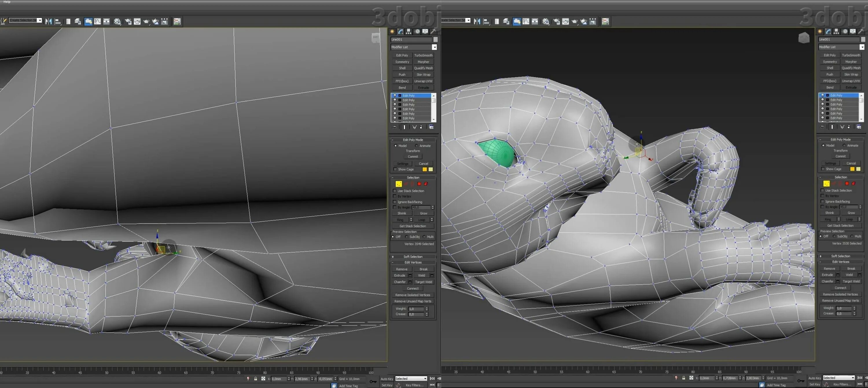This screenshot has width=868, height=388.
Task: Switch to Hierarchy tab in left command panel
Action: click(x=409, y=31)
